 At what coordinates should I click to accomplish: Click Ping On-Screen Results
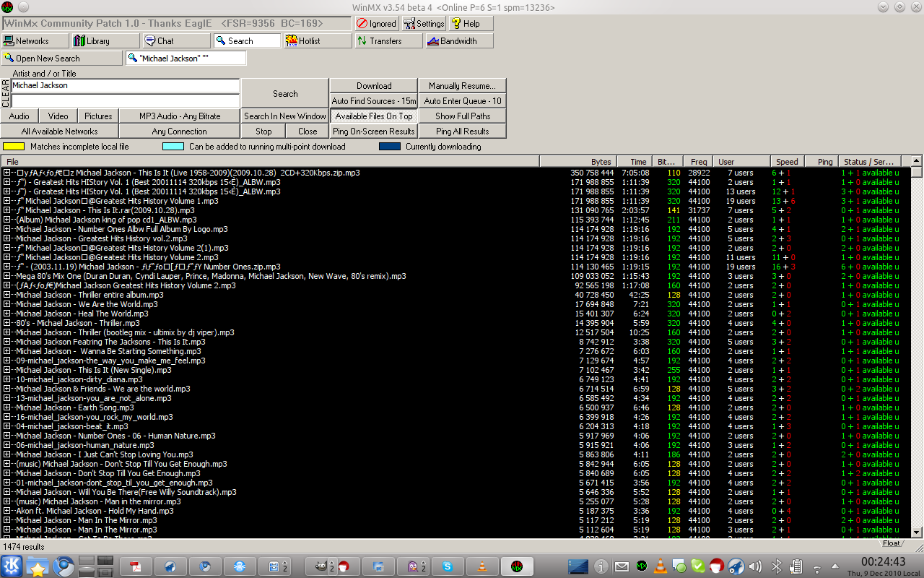(374, 131)
